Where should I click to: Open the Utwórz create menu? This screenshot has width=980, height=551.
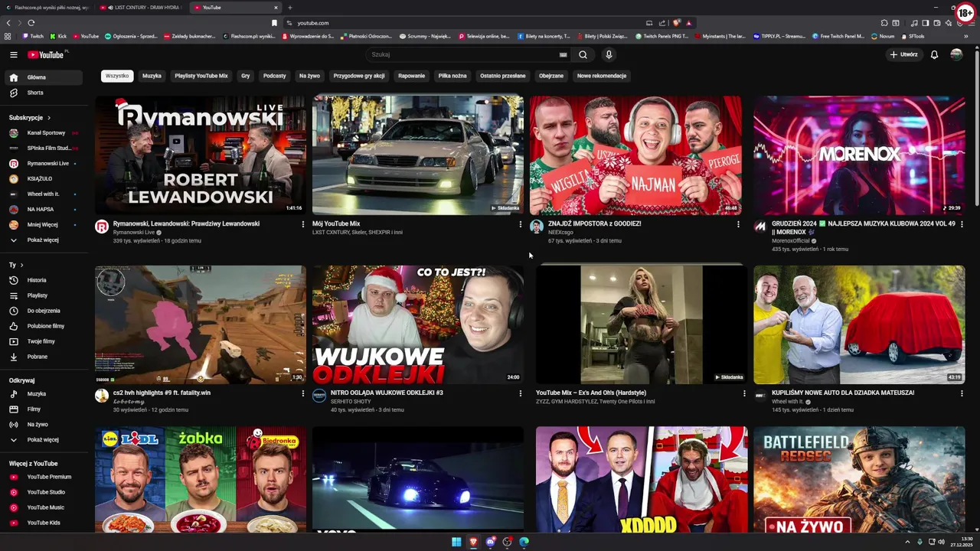click(903, 54)
